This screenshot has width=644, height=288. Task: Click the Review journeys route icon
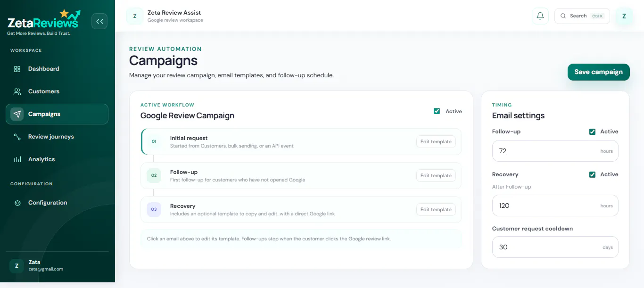[17, 137]
